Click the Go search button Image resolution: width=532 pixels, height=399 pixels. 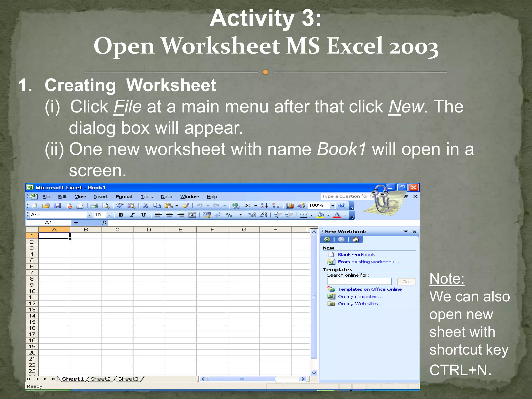(x=406, y=282)
